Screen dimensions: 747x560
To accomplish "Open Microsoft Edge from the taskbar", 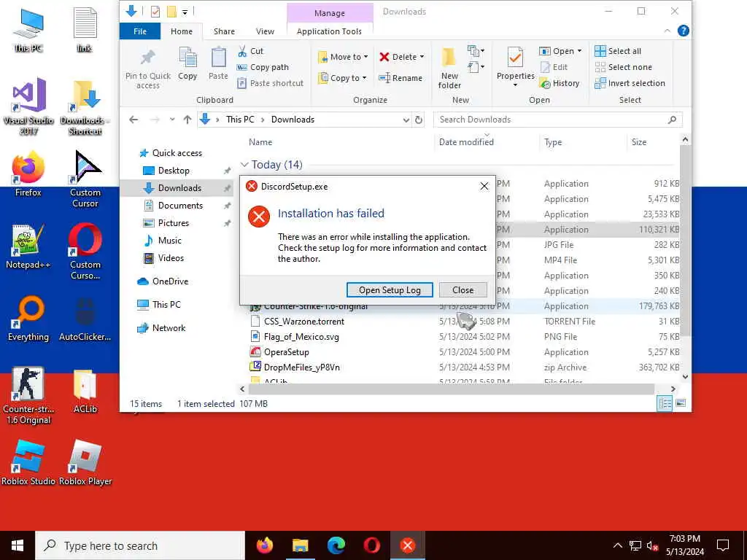I will (x=336, y=545).
